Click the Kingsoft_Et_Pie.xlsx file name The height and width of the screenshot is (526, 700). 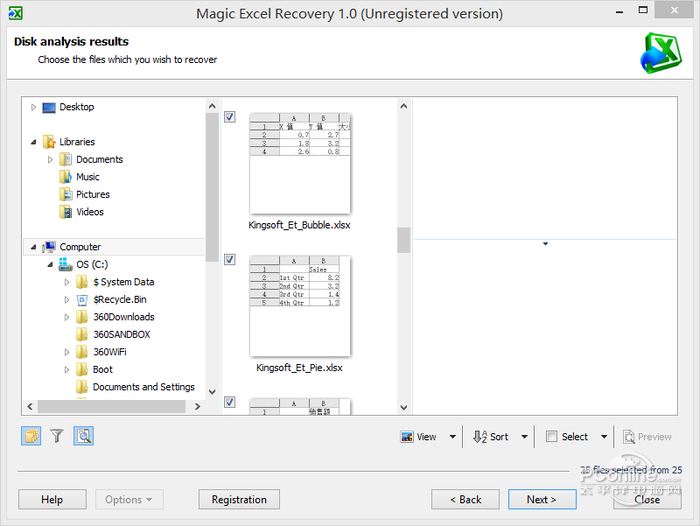click(299, 368)
